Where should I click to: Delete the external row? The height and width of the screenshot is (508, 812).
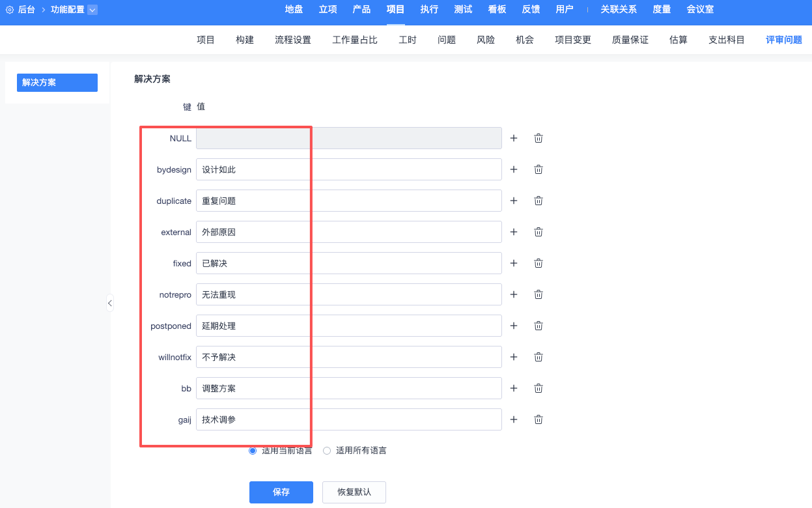539,232
